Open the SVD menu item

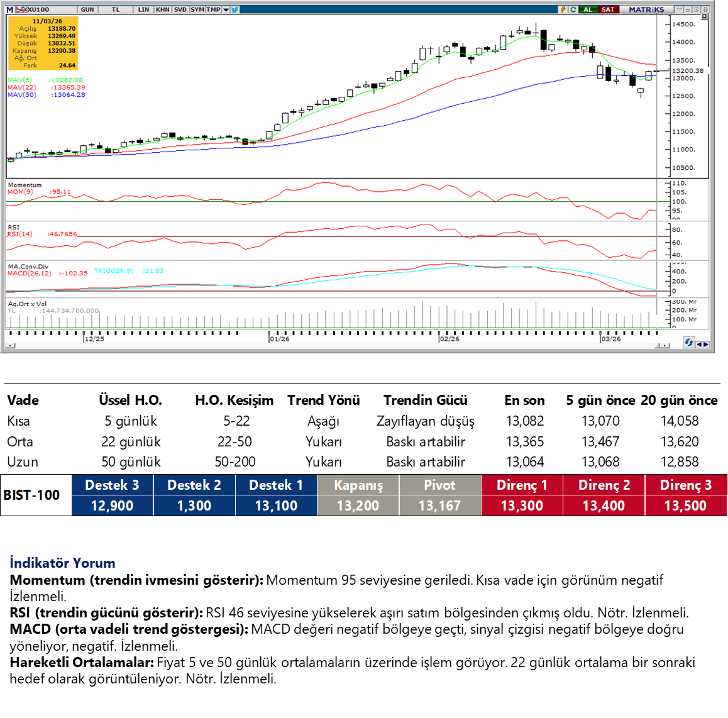point(180,9)
